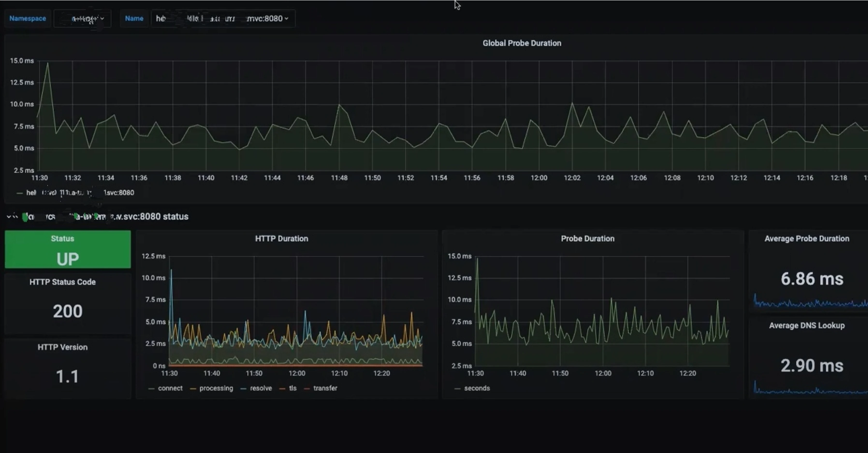Click the 200 HTTP status code value

tap(68, 311)
